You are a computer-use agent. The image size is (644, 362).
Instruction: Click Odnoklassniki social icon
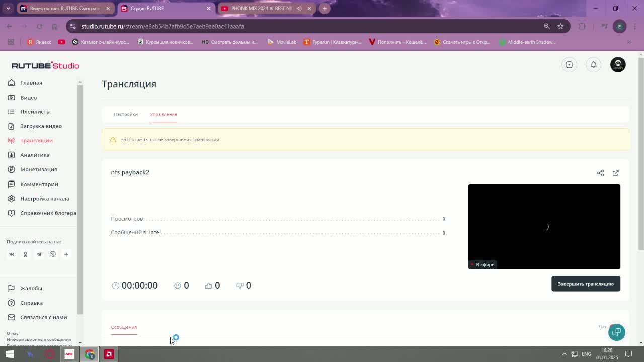point(25,254)
